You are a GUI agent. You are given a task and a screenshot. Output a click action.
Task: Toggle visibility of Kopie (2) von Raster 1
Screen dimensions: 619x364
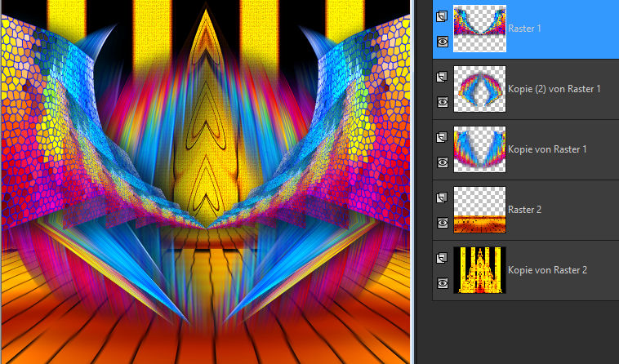pos(443,102)
